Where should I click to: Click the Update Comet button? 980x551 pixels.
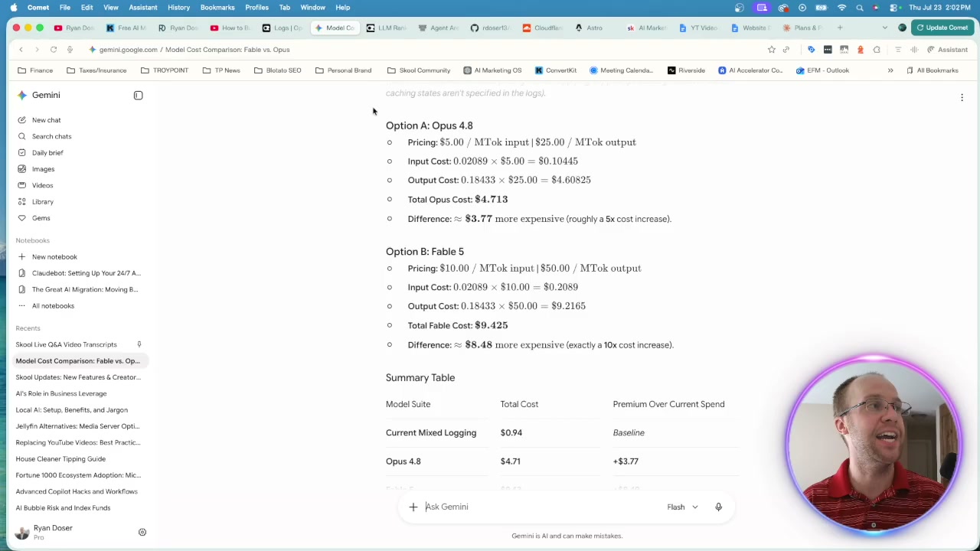[941, 28]
